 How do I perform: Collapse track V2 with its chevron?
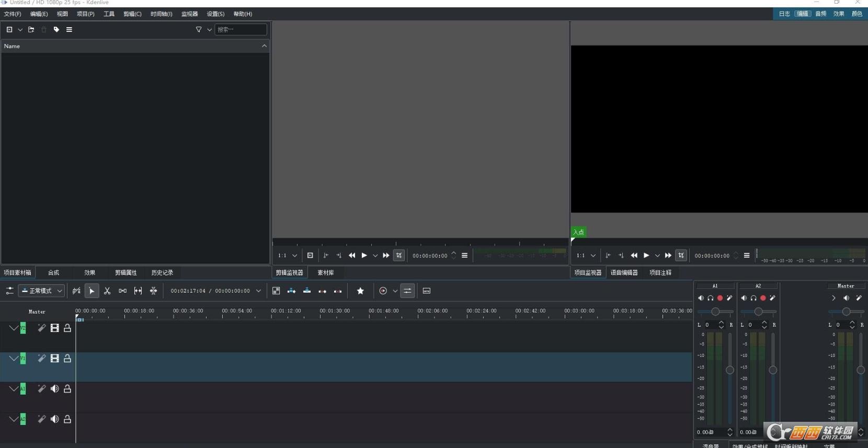point(14,328)
